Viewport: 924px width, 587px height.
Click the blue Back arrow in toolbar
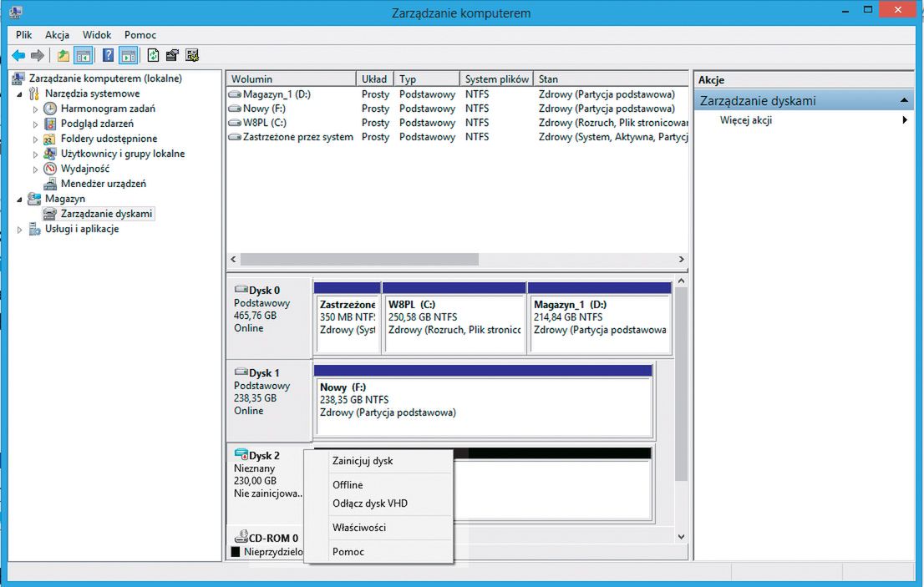pyautogui.click(x=18, y=56)
